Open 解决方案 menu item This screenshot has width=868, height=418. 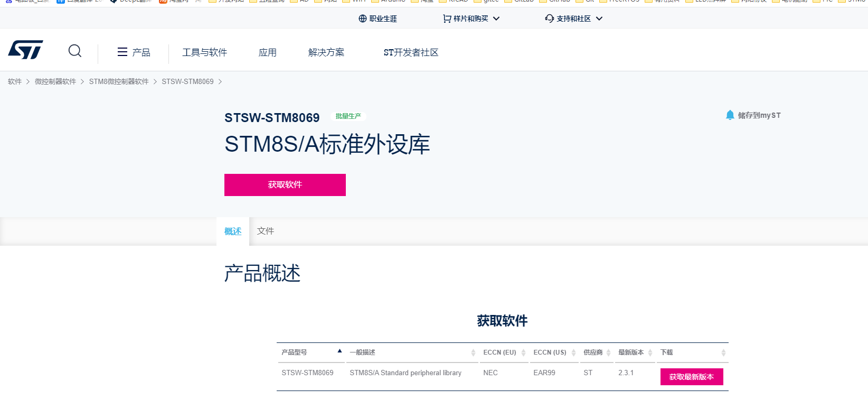point(326,52)
